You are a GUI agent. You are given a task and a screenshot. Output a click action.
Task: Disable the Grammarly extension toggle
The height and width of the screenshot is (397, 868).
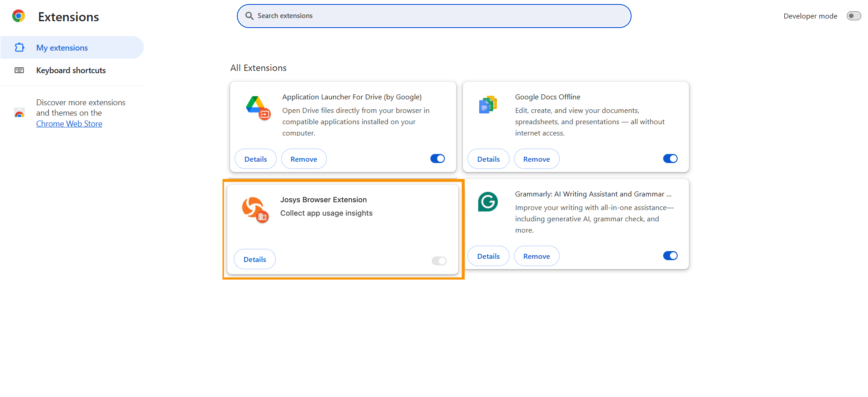coord(670,256)
